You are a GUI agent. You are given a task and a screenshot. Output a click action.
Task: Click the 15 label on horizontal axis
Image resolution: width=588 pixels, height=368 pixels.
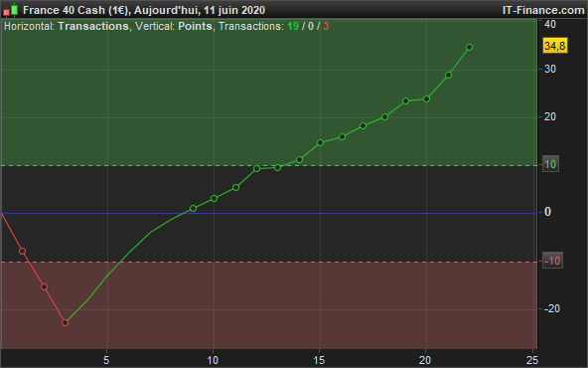319,360
